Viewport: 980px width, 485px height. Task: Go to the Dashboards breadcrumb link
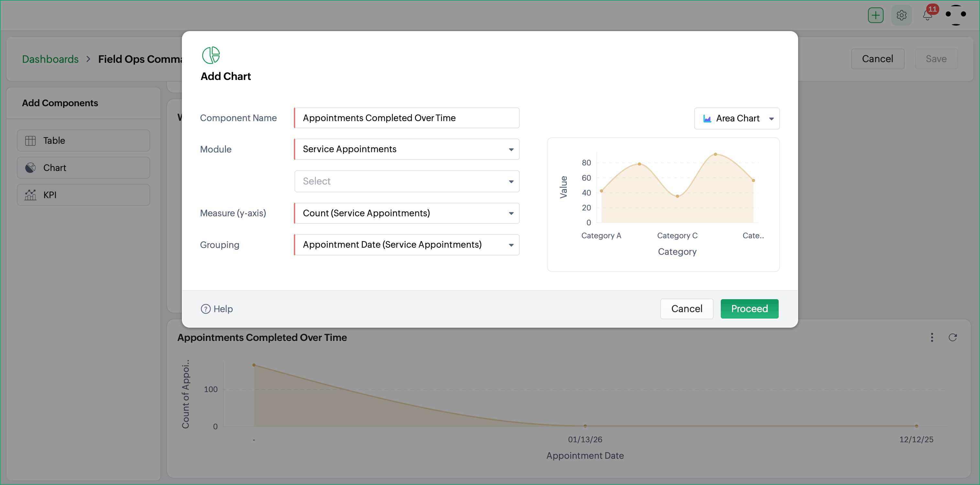50,59
